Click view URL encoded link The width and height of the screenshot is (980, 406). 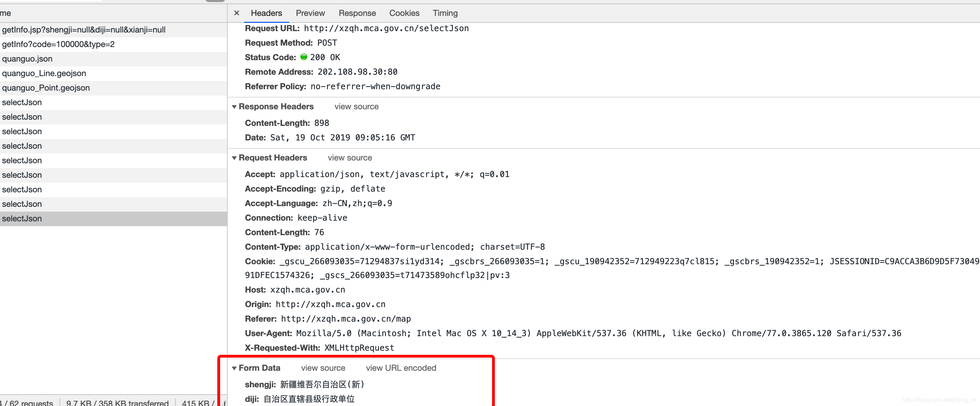(x=401, y=368)
